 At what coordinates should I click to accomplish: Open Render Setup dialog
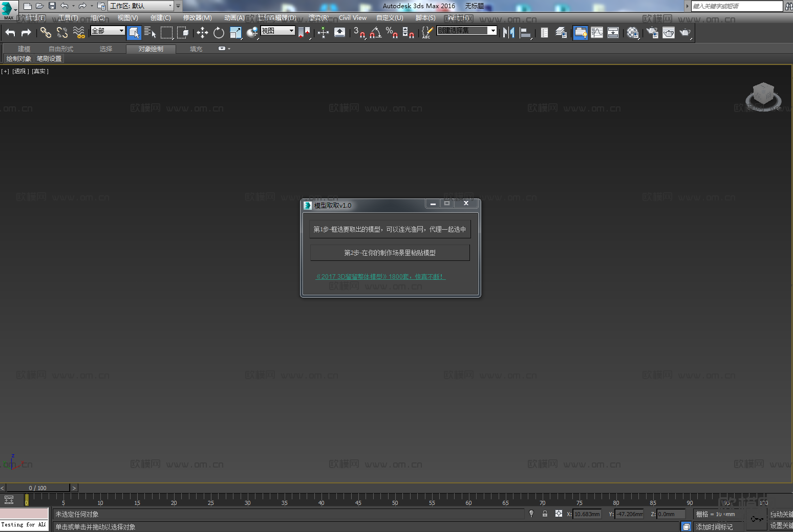pos(652,33)
